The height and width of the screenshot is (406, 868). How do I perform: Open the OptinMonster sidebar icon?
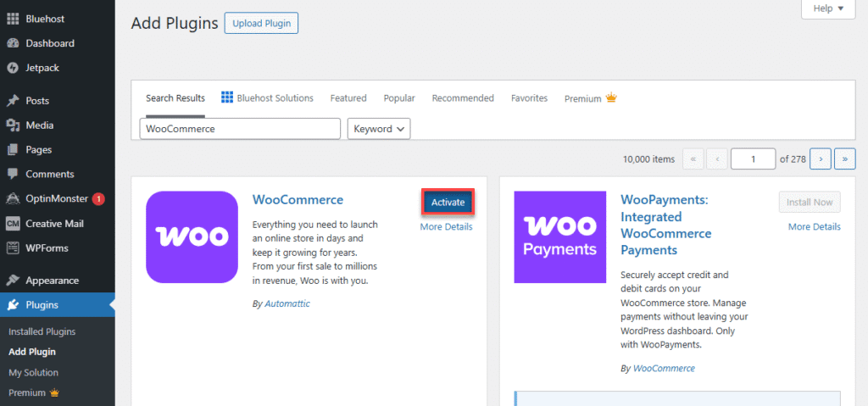tap(13, 199)
